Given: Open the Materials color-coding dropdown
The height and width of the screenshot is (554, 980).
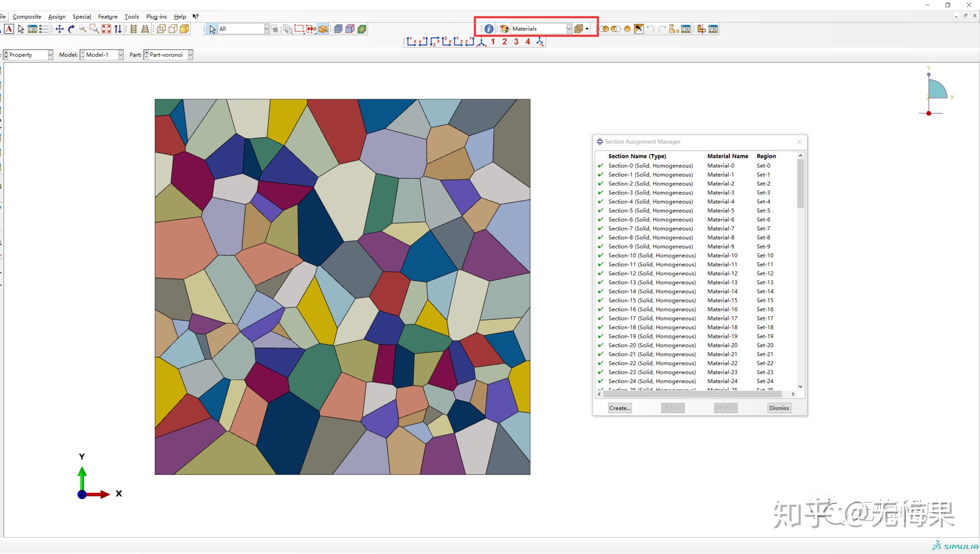Looking at the screenshot, I should coord(569,29).
